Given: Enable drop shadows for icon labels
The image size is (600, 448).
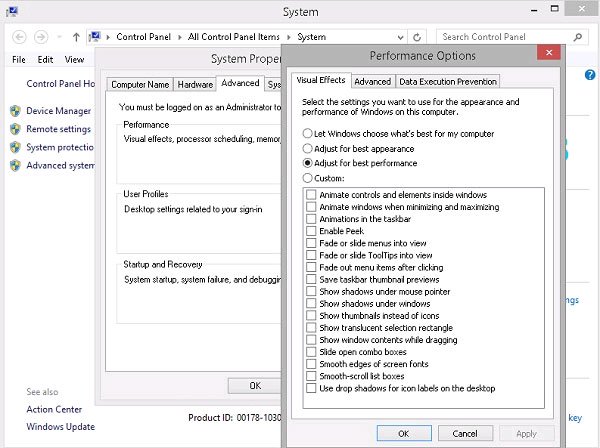Looking at the screenshot, I should (x=311, y=388).
